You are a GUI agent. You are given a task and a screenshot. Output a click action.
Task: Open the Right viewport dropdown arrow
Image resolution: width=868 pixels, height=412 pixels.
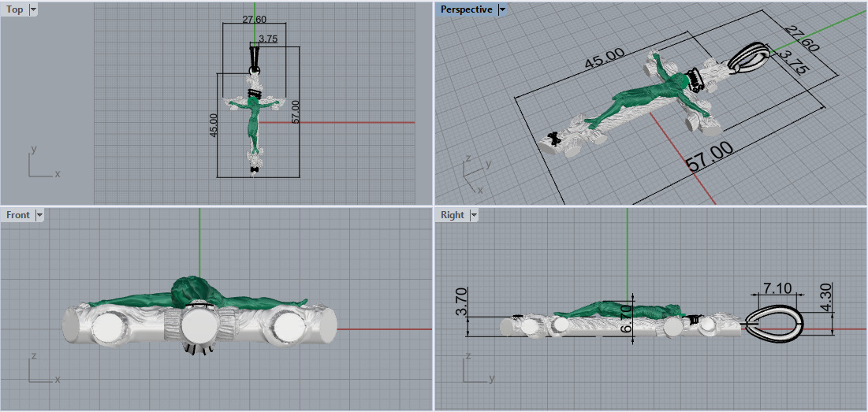tap(472, 215)
